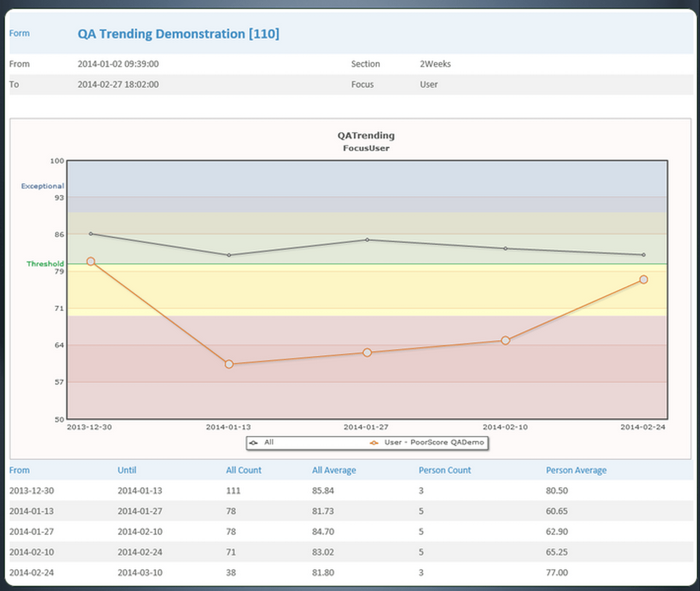Click grey All series point at 2014-01-27
The height and width of the screenshot is (591, 700).
367,240
